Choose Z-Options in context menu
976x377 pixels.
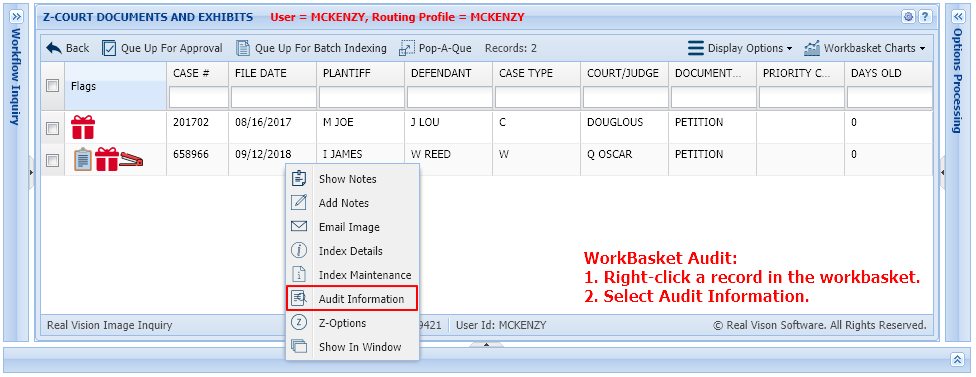point(352,323)
